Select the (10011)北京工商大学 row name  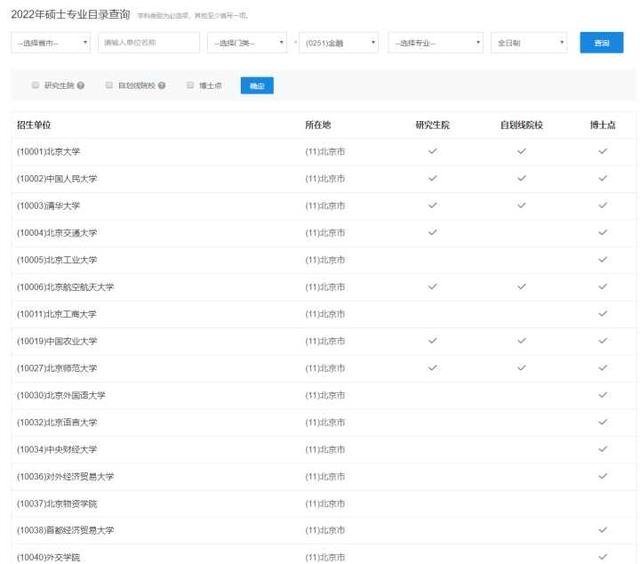tap(57, 314)
